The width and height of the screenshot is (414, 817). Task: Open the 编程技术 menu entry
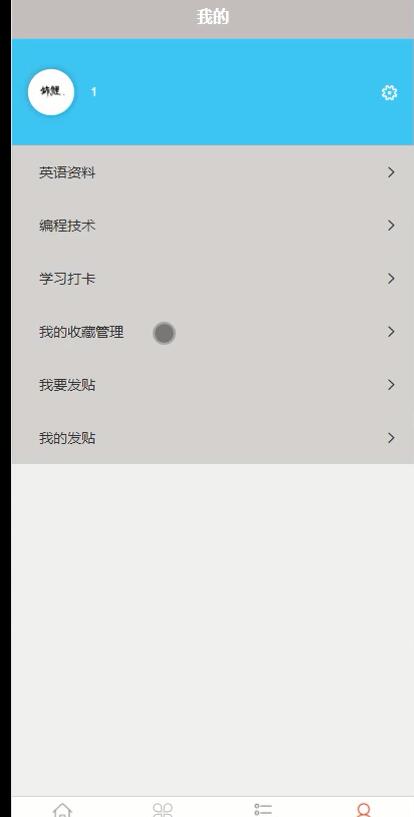(212, 226)
